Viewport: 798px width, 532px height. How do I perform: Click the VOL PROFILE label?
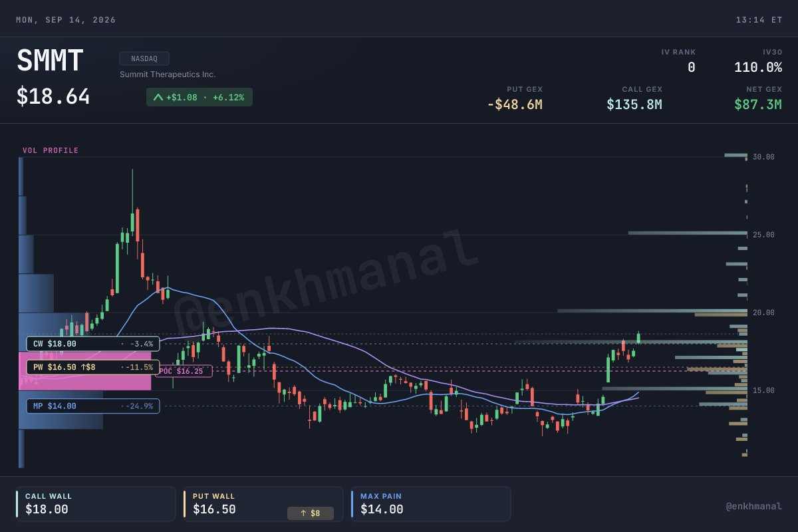pos(51,150)
